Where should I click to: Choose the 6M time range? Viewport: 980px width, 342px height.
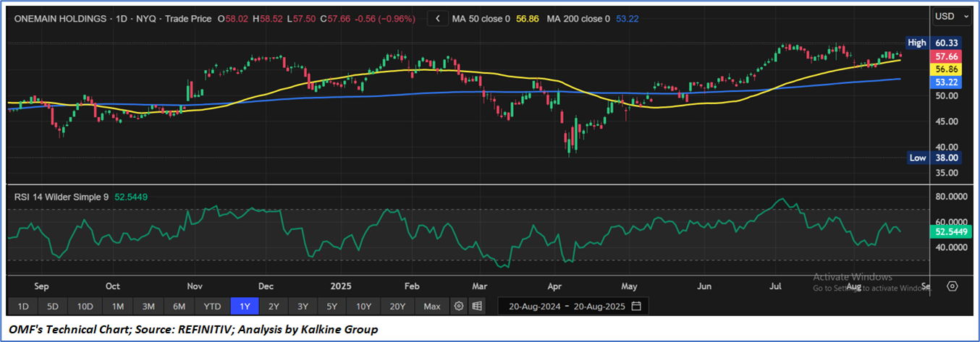[x=179, y=306]
